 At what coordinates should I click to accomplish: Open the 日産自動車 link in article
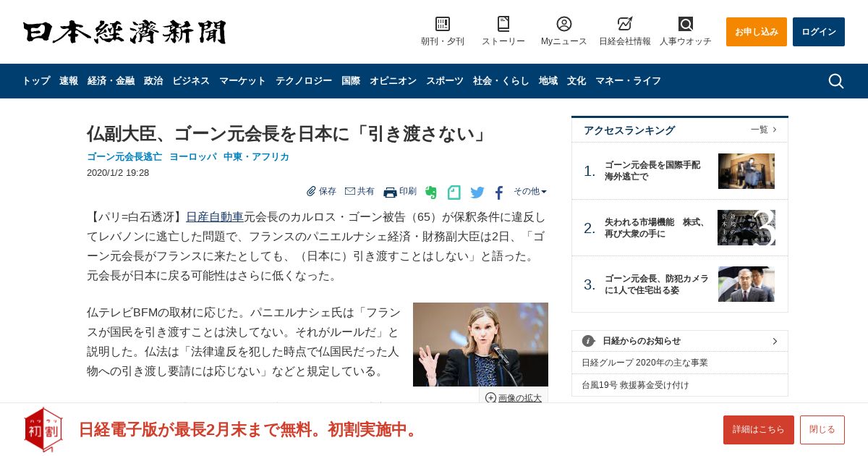click(x=215, y=217)
